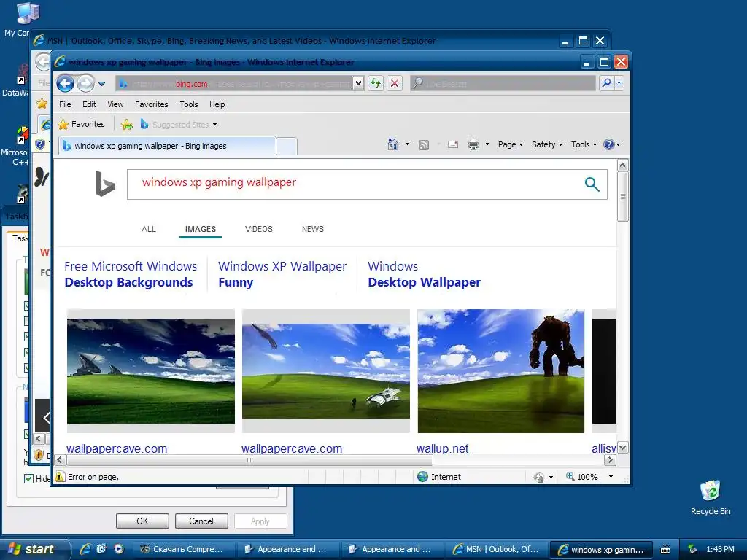747x560 pixels.
Task: Expand the Print dropdown arrow
Action: (487, 144)
